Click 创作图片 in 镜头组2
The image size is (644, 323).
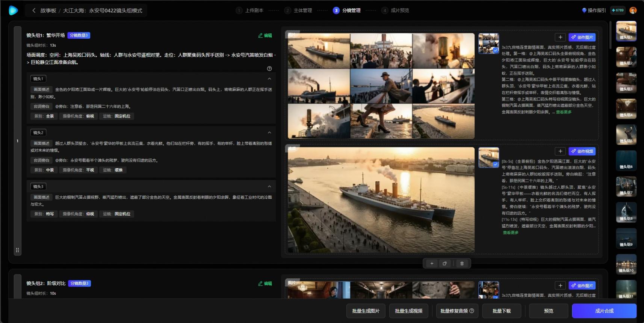pos(582,285)
